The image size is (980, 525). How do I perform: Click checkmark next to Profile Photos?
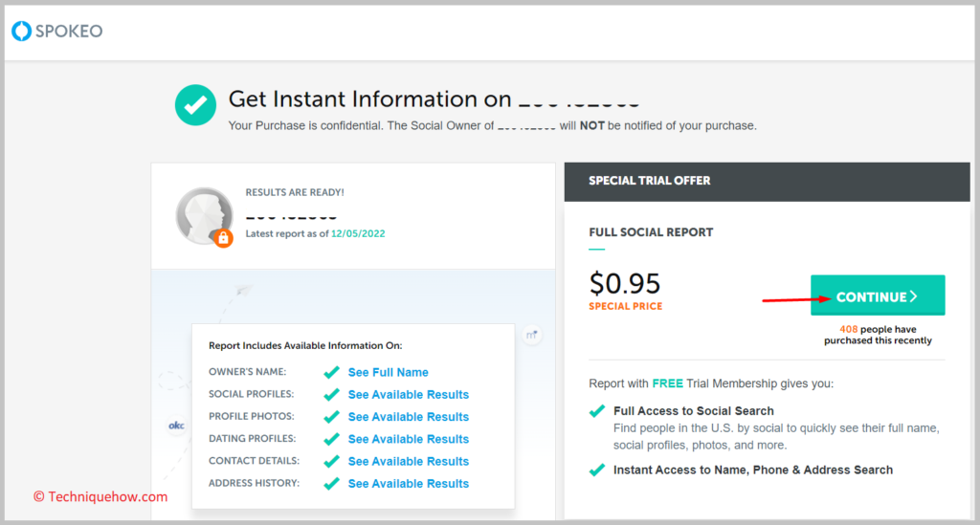(332, 417)
